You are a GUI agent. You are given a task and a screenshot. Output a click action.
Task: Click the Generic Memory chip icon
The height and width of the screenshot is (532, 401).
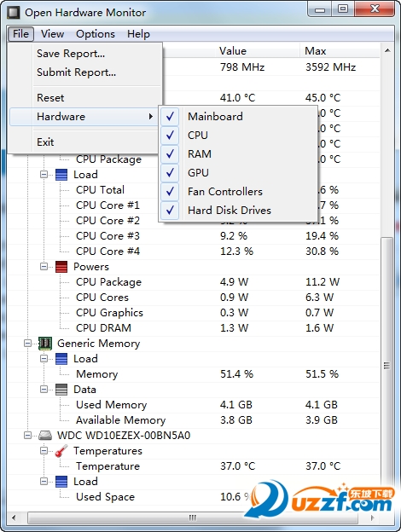(x=45, y=344)
